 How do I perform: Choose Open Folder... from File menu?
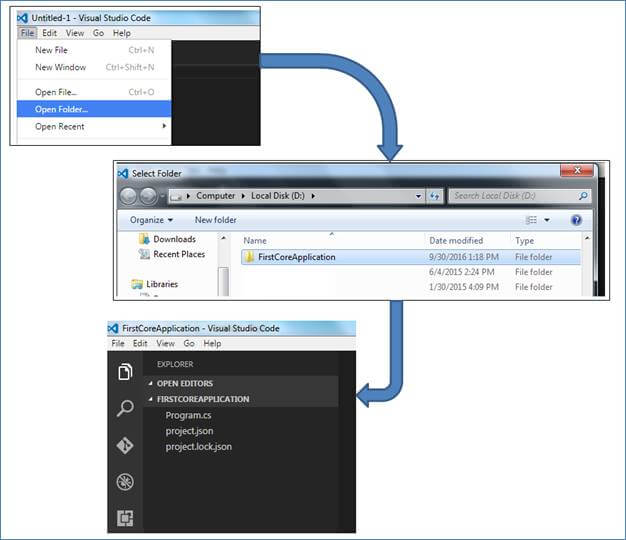coord(94,109)
